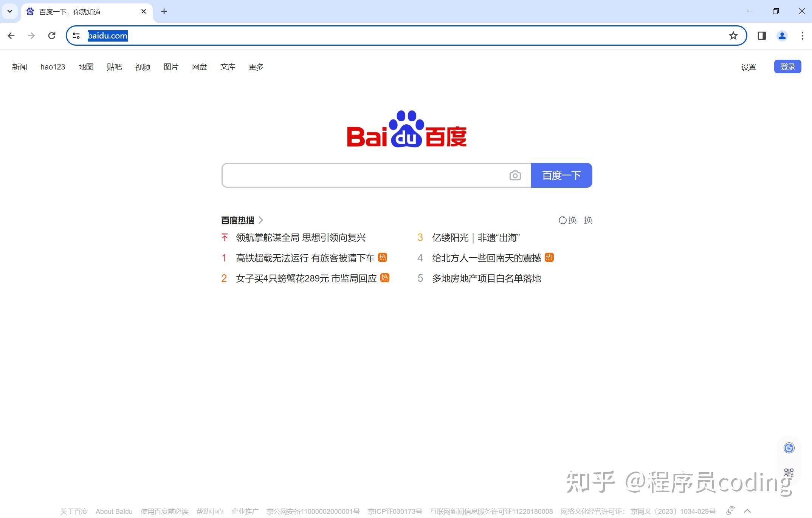812x518 pixels.
Task: Click the browser forward arrow
Action: pyautogui.click(x=31, y=36)
